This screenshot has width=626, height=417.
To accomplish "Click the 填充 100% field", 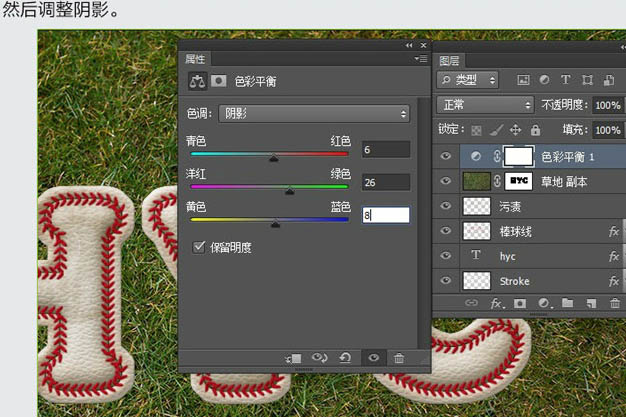I will click(608, 130).
